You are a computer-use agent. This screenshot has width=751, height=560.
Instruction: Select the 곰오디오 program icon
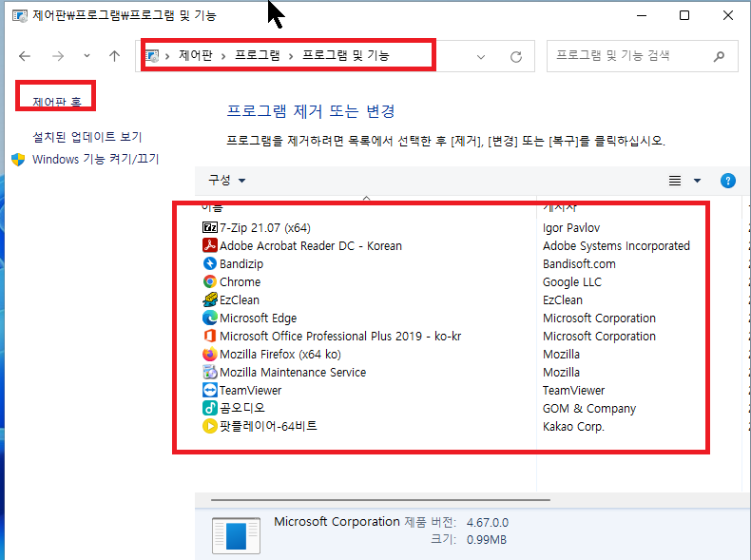[210, 408]
